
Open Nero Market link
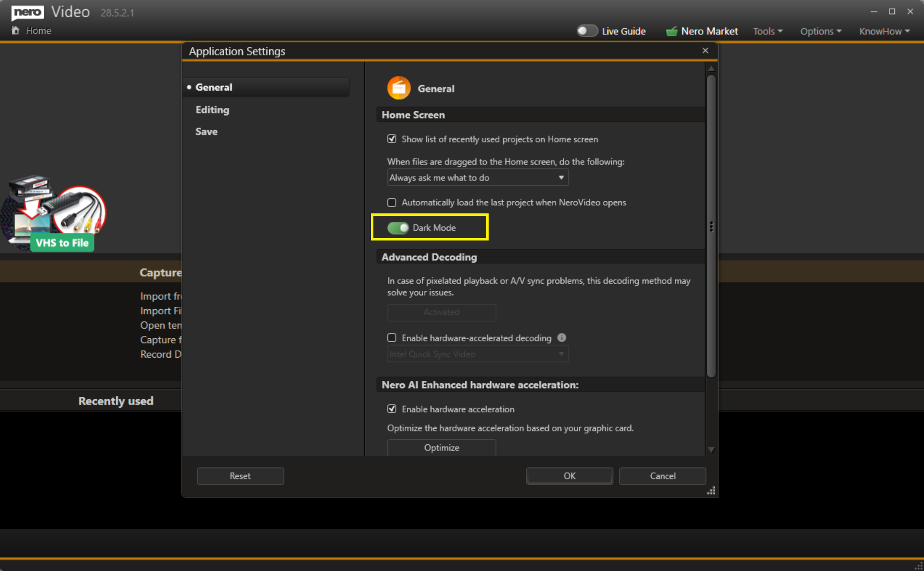coord(709,31)
